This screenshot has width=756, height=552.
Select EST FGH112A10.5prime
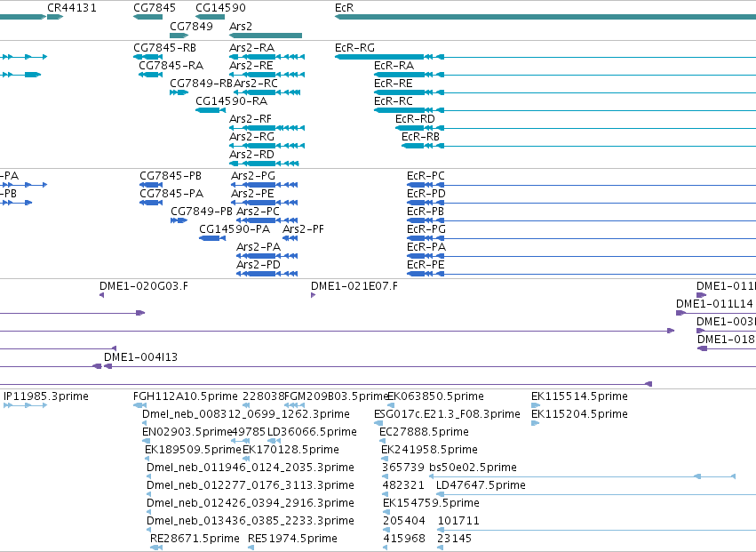[x=186, y=396]
